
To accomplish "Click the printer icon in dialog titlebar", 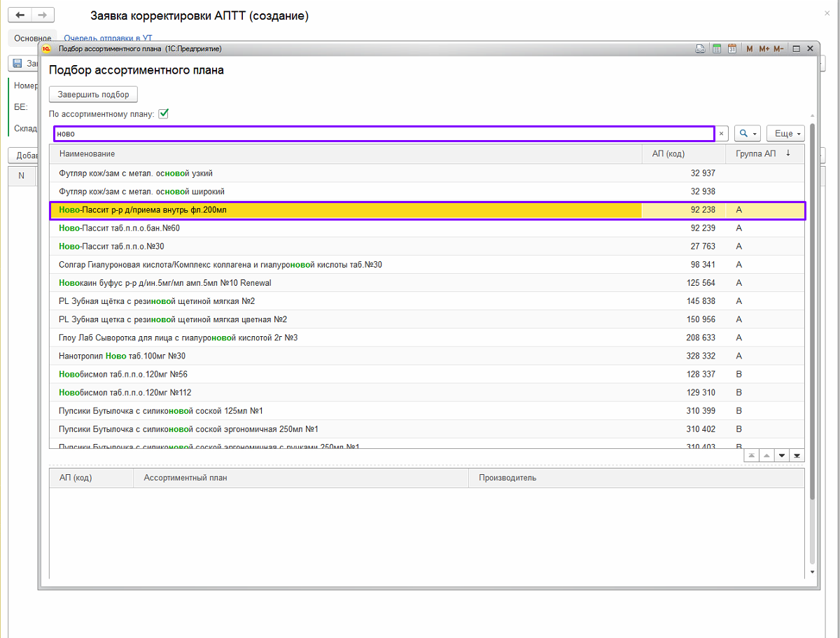I will (x=699, y=49).
